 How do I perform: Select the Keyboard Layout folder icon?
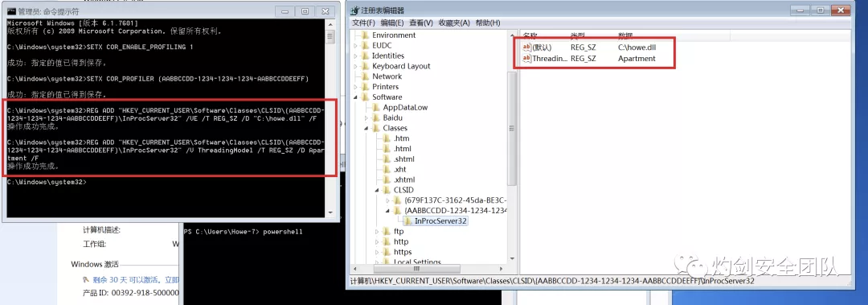click(366, 66)
